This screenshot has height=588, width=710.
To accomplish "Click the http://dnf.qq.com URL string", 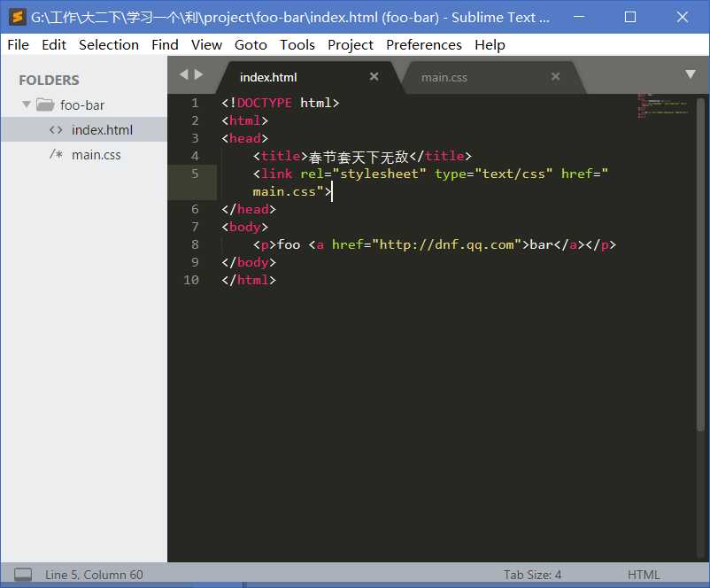I will pos(446,244).
